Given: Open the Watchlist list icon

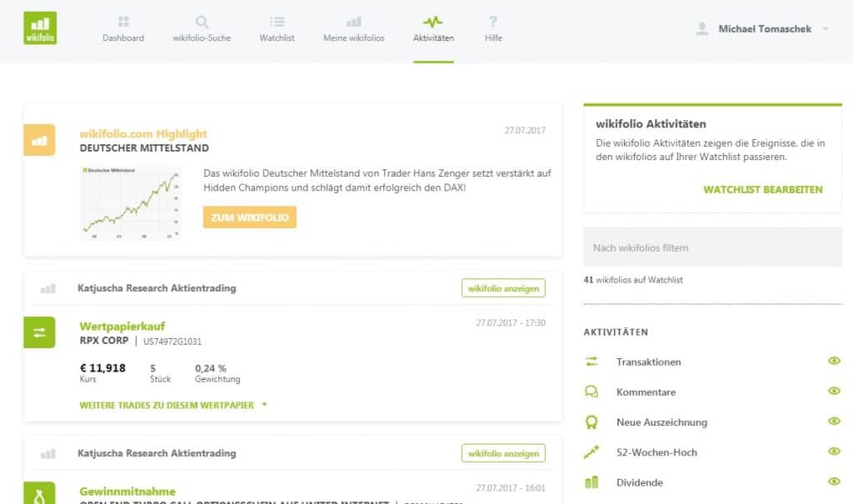Looking at the screenshot, I should click(277, 22).
